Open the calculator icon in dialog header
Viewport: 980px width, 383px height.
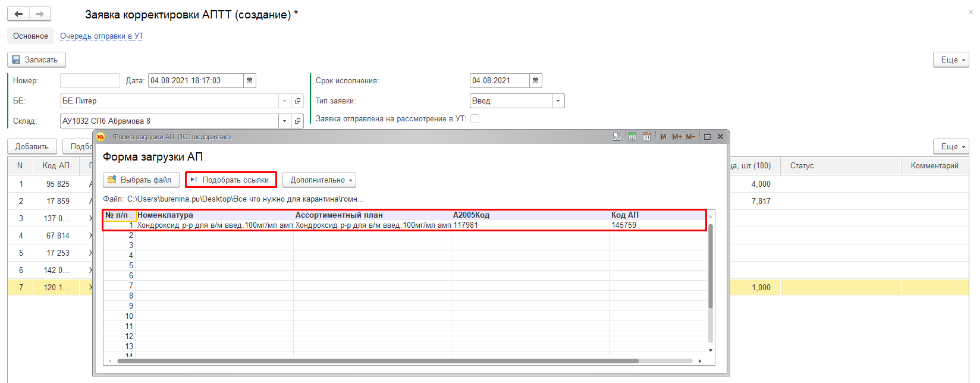[632, 137]
